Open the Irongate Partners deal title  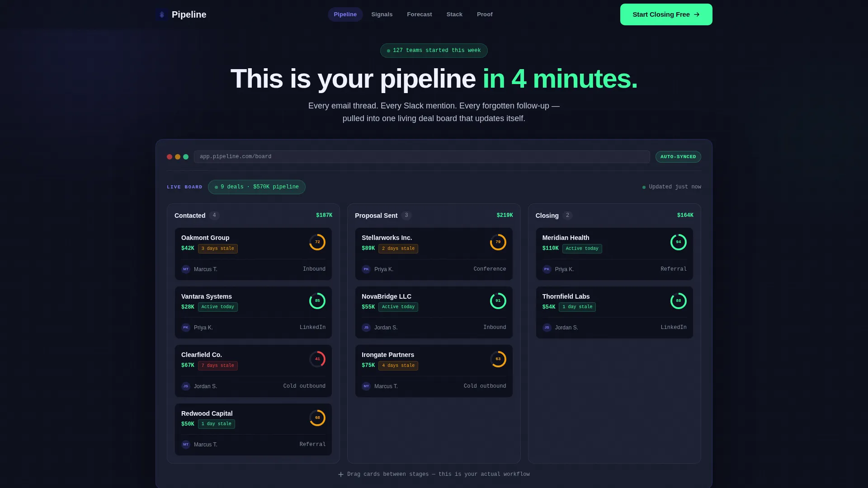[388, 355]
